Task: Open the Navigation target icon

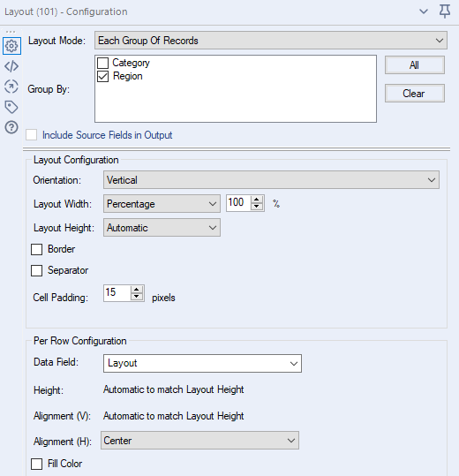Action: click(x=11, y=87)
